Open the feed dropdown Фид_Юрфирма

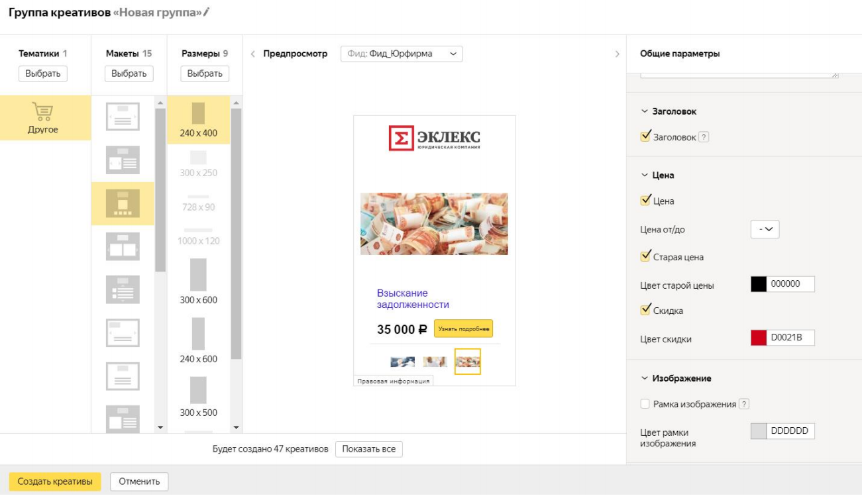pyautogui.click(x=402, y=54)
